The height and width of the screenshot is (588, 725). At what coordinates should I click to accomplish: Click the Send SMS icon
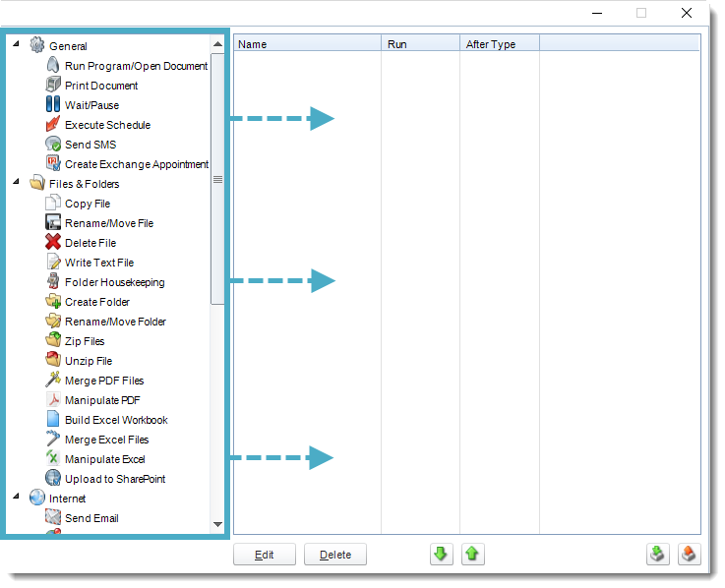(53, 144)
